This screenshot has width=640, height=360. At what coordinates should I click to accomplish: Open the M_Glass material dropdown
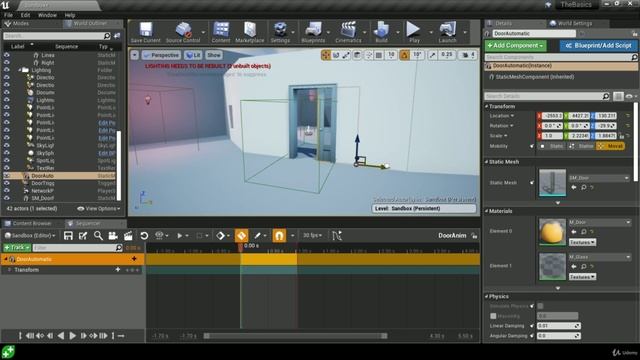599,257
